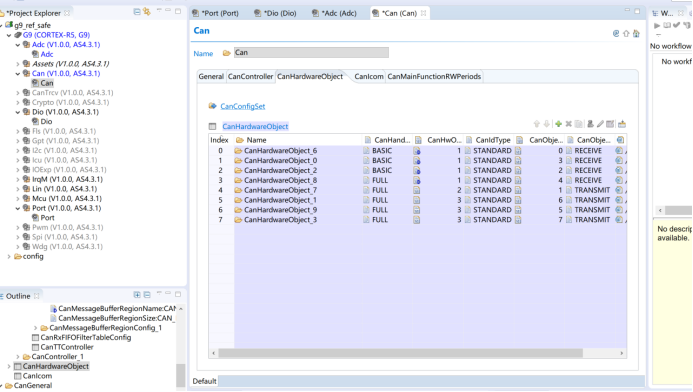Viewport: 693px width, 392px height.
Task: Open the CanController tab
Action: 250,76
